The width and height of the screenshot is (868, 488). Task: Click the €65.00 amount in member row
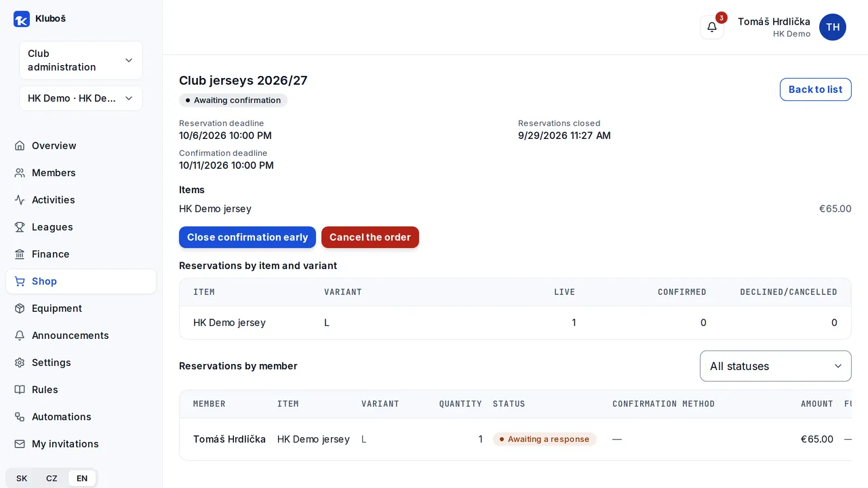click(816, 439)
